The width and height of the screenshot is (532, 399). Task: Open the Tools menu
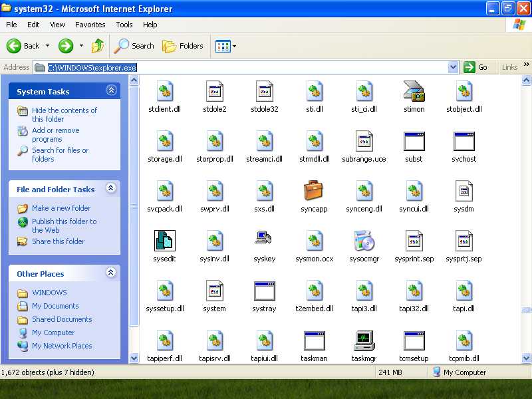tap(124, 25)
